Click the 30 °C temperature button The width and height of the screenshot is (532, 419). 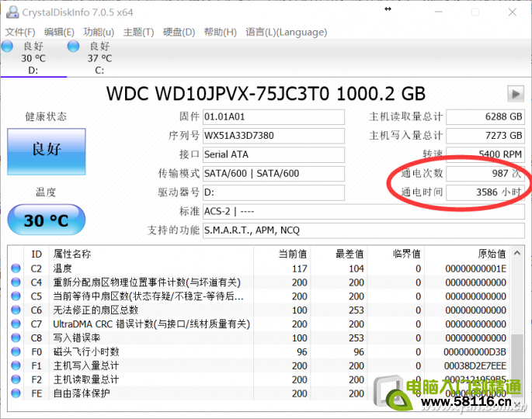tap(47, 220)
